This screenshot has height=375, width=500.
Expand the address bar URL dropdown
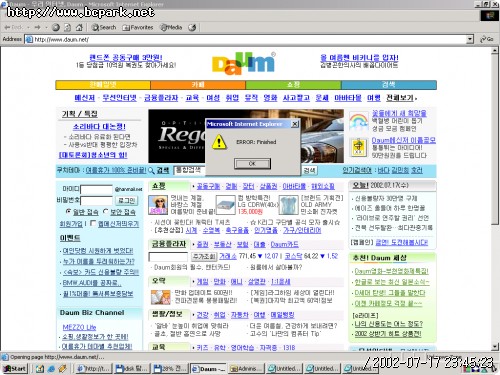(x=470, y=39)
